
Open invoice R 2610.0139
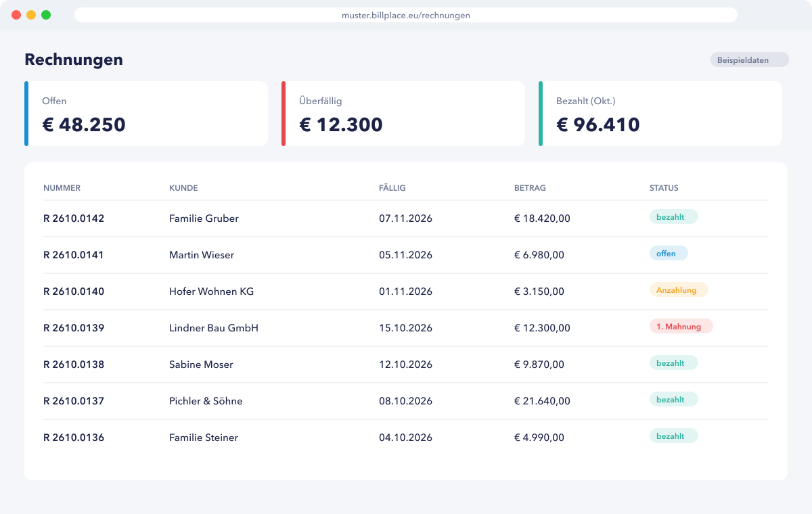(x=74, y=328)
